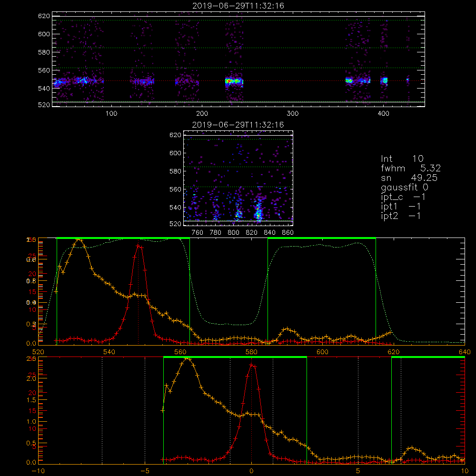Image resolution: width=476 pixels, height=476 pixels.
Task: Click x-axis label 620 on third plot
Action: pos(394,352)
